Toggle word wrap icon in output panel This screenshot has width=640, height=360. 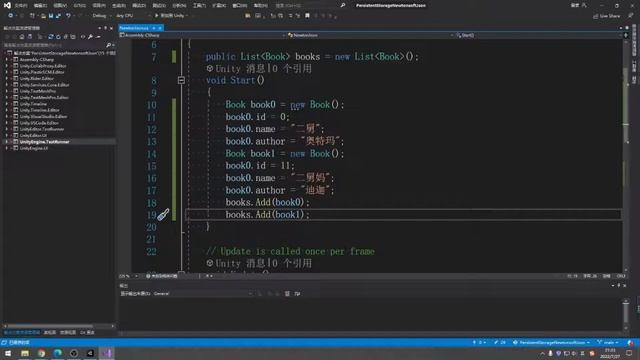pos(297,293)
